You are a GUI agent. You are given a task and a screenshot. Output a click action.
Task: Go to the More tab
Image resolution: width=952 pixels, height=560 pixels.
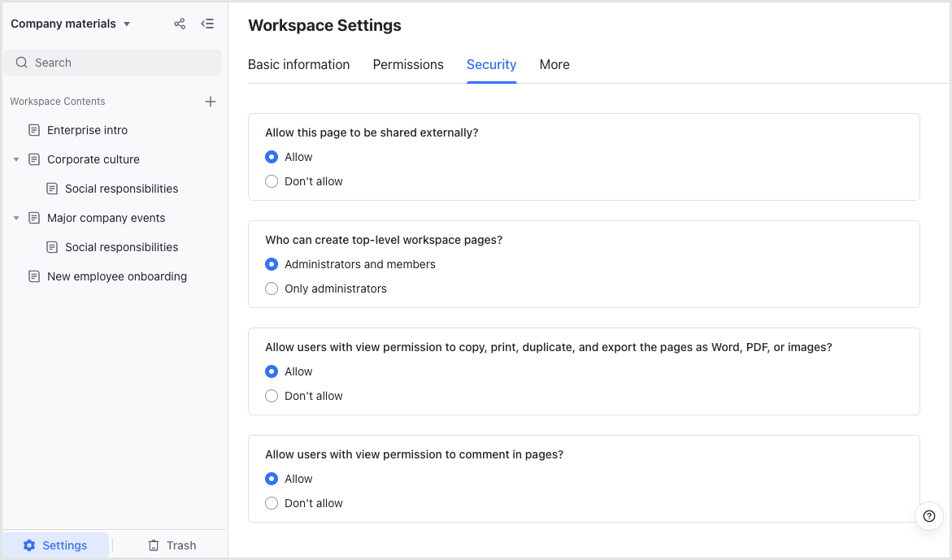point(554,64)
